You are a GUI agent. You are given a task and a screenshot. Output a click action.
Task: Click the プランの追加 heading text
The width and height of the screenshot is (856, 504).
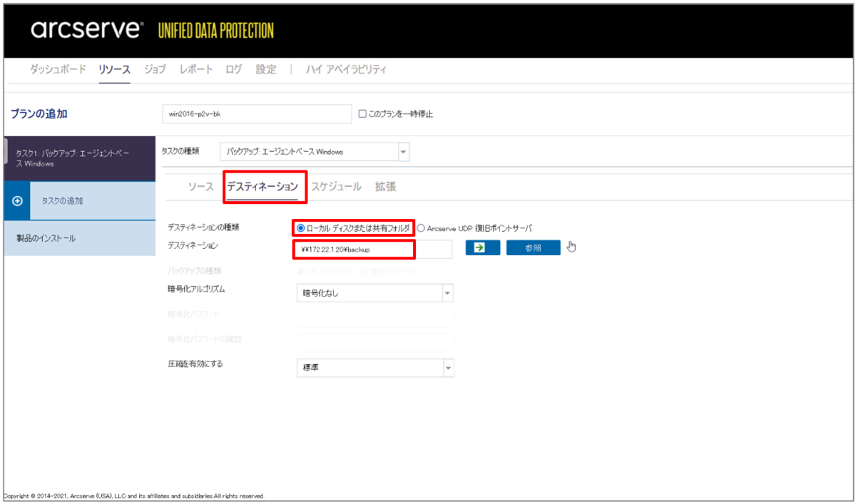[x=39, y=114]
